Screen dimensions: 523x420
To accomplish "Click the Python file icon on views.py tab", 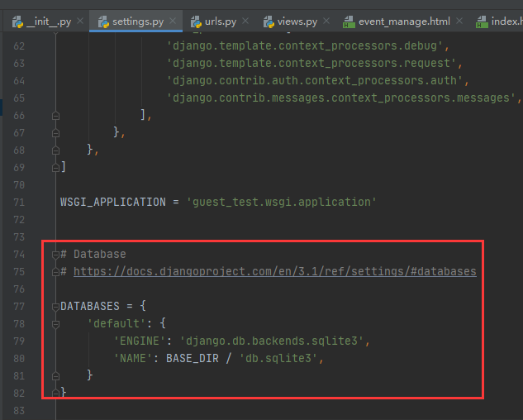I will pyautogui.click(x=269, y=22).
